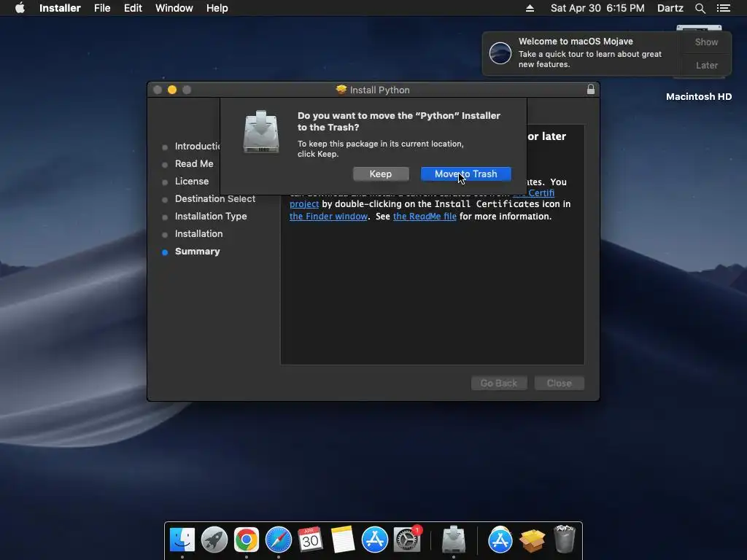Open App Store from the Dock
Image resolution: width=747 pixels, height=560 pixels.
coord(374,540)
